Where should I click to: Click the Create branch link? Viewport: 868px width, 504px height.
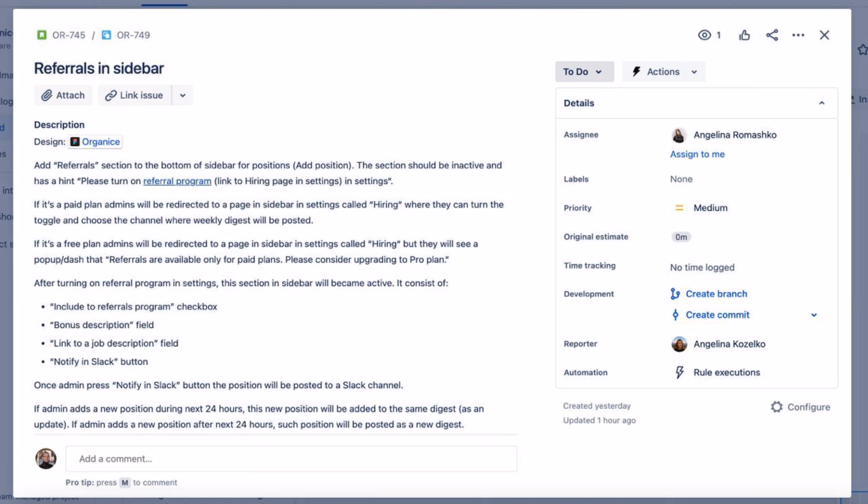coord(716,294)
